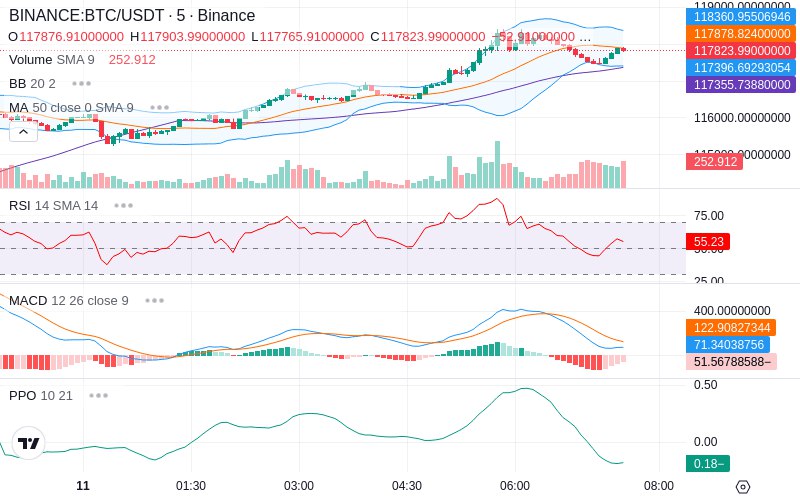Viewport: 800px width, 500px height.
Task: Click the 116000.00000000 price axis label
Action: pos(742,118)
